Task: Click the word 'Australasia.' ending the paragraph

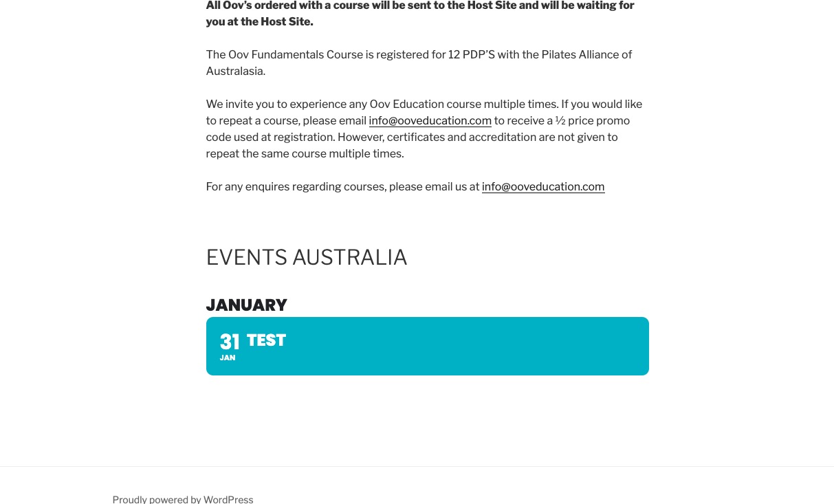Action: [236, 72]
